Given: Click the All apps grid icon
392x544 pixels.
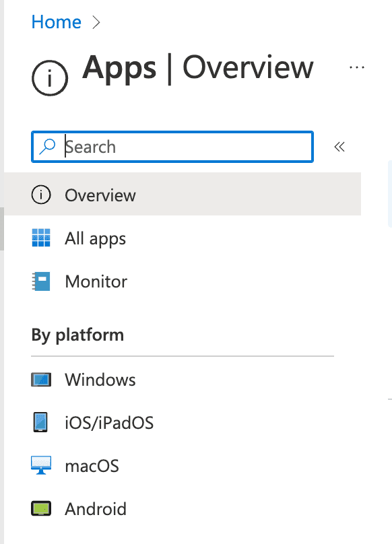Looking at the screenshot, I should 41,238.
